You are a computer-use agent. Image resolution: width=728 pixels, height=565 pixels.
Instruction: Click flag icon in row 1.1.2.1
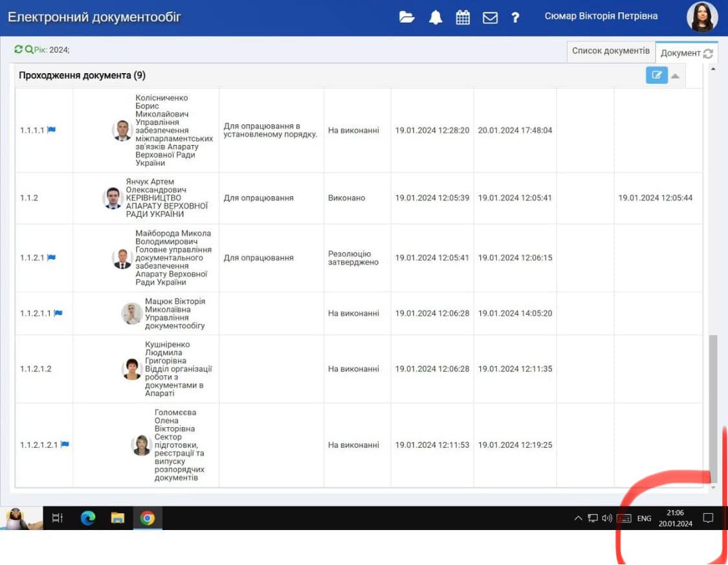pyautogui.click(x=52, y=258)
